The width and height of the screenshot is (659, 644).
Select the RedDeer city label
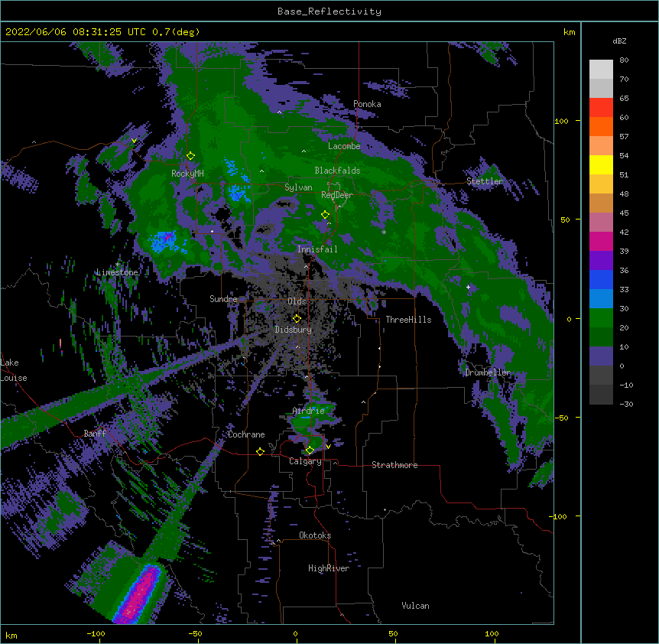(x=337, y=195)
